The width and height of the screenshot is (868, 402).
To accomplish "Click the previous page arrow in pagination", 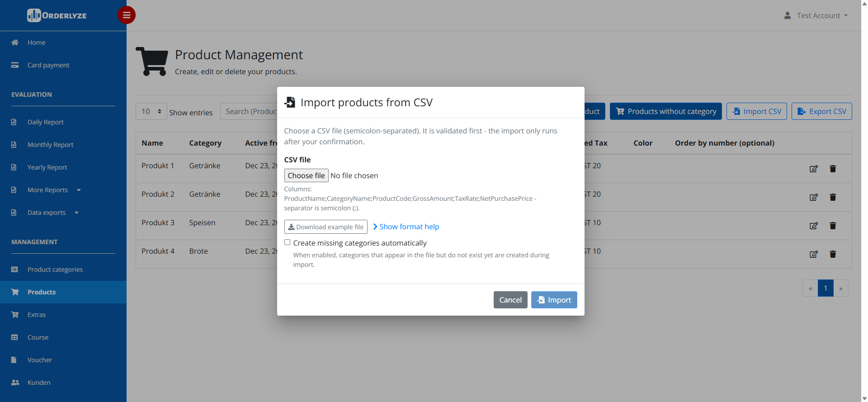I will pyautogui.click(x=811, y=288).
